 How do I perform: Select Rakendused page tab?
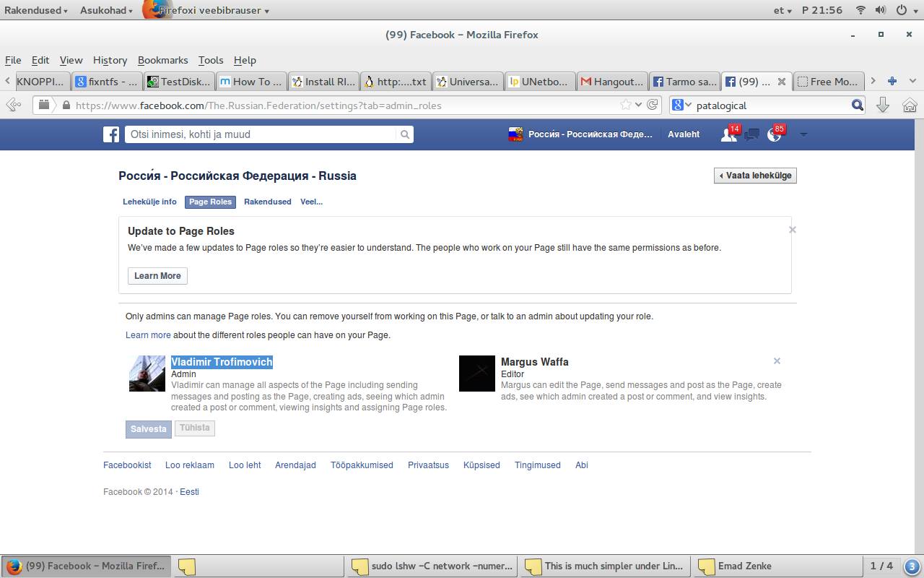(267, 202)
